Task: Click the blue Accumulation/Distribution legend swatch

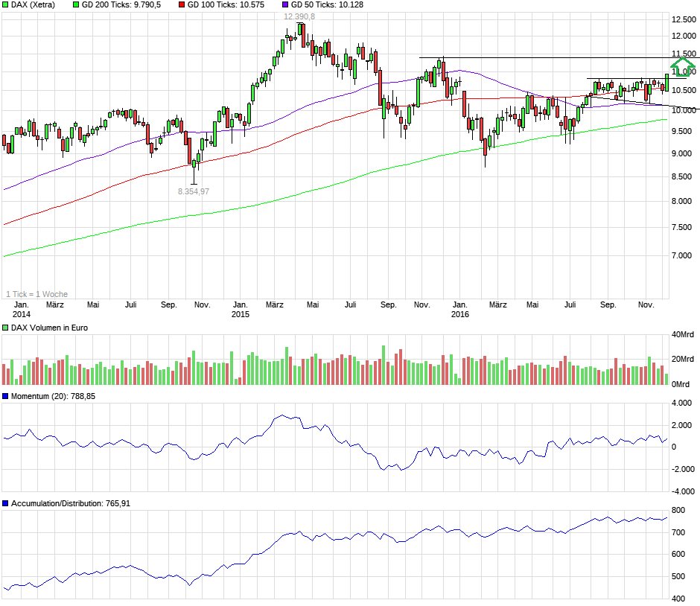Action: pos(5,503)
